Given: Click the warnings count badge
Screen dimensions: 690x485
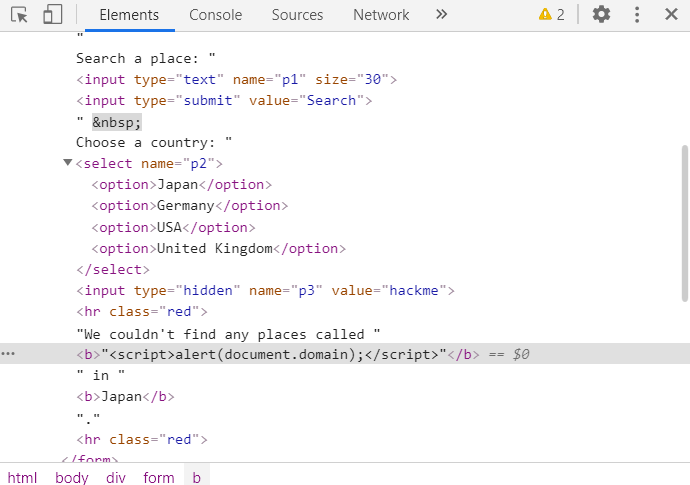Looking at the screenshot, I should click(x=551, y=15).
